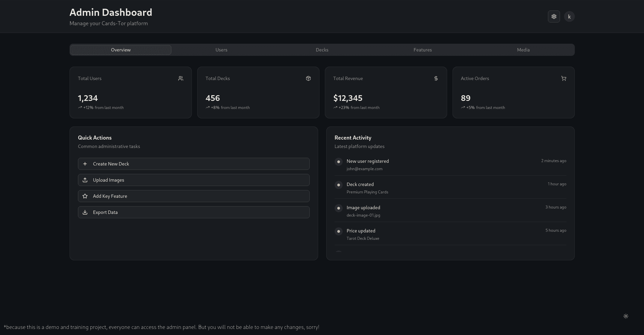Click trend arrow icon next to +5%
644x335 pixels.
(463, 108)
